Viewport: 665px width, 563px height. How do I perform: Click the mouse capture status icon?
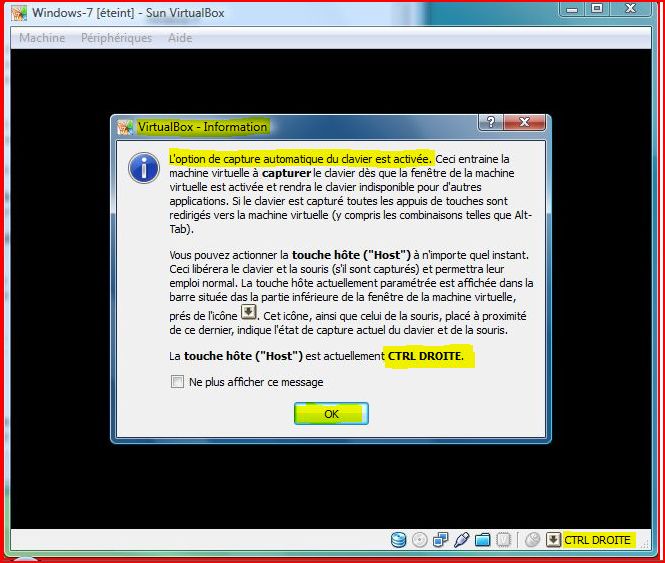532,540
